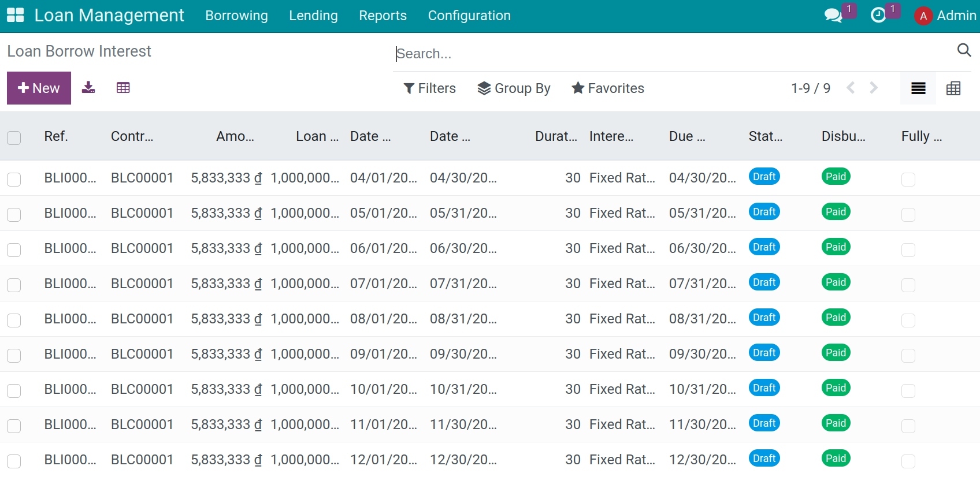The height and width of the screenshot is (477, 980).
Task: Click the export spreadsheet icon beside New
Action: [x=123, y=88]
